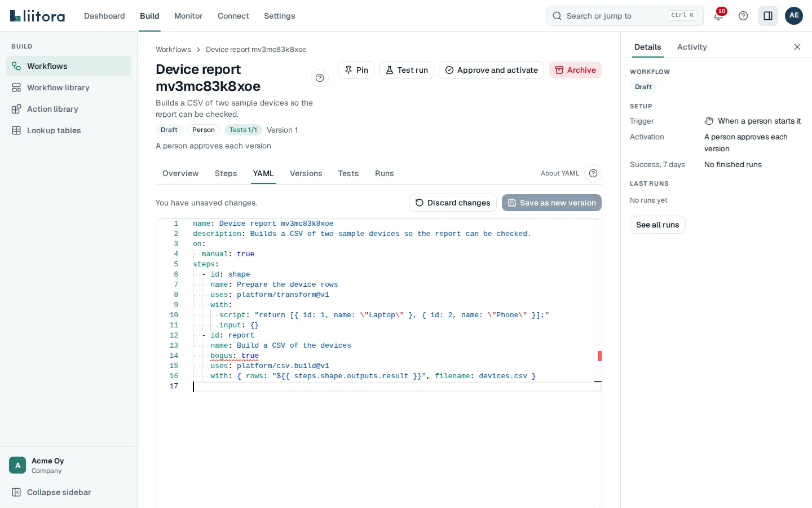Archive the workflow
Screen dimensions: 812x508
(x=575, y=70)
